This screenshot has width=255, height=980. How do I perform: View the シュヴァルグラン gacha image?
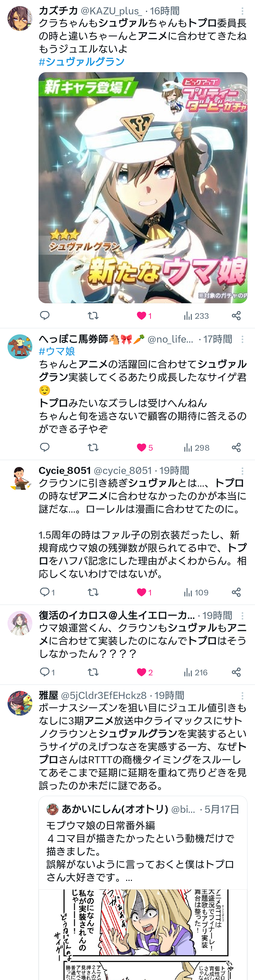pos(143,187)
